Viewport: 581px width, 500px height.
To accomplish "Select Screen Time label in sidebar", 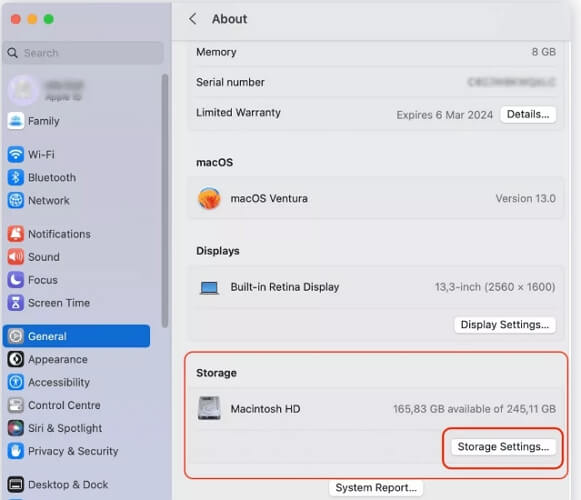I will 59,303.
